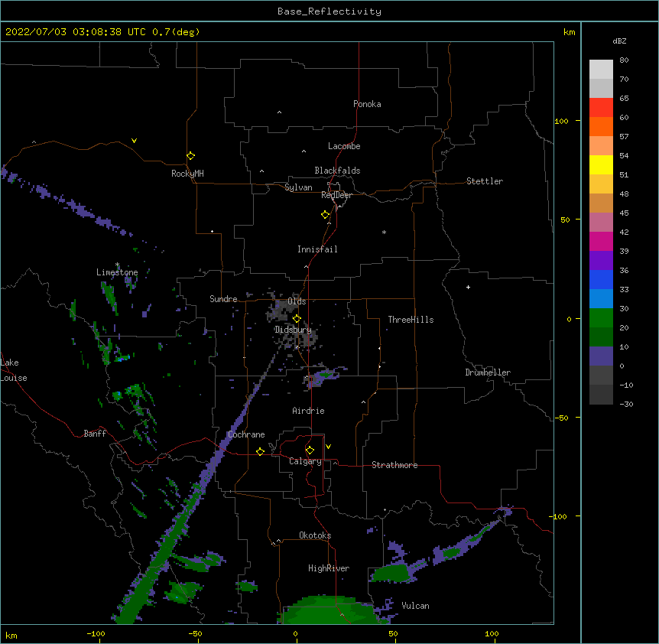The height and width of the screenshot is (644, 659).
Task: Click the Strathmore city label
Action: 394,465
